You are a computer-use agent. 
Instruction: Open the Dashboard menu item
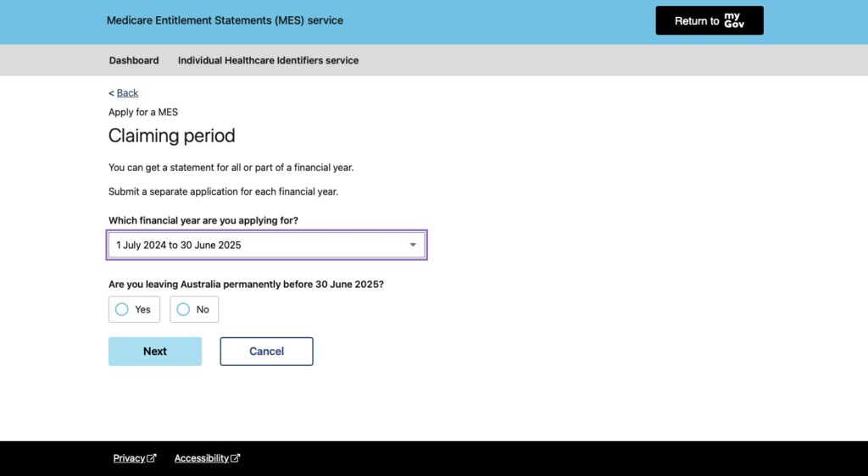134,60
